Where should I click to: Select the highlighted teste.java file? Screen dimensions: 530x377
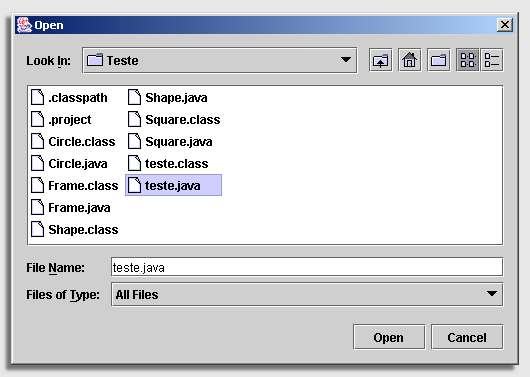(x=173, y=185)
